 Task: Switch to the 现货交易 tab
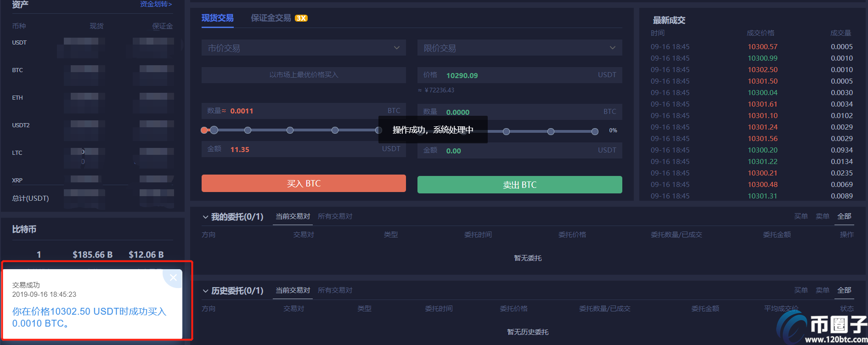pos(218,18)
